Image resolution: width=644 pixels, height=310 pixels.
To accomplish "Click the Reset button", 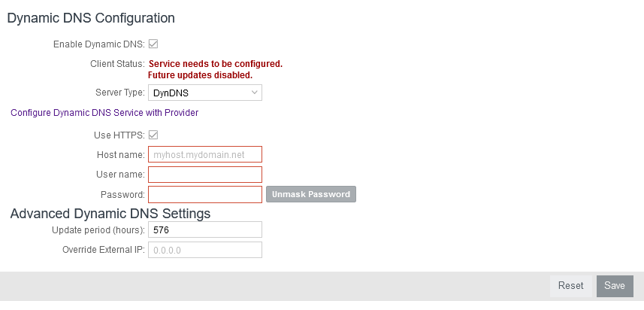I will (x=571, y=286).
